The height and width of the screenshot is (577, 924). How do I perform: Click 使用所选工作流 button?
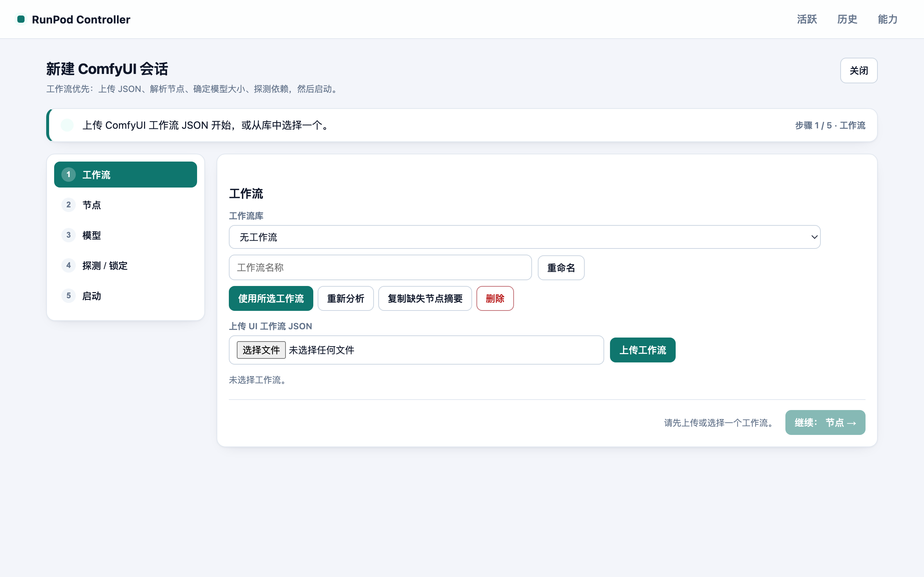click(271, 299)
